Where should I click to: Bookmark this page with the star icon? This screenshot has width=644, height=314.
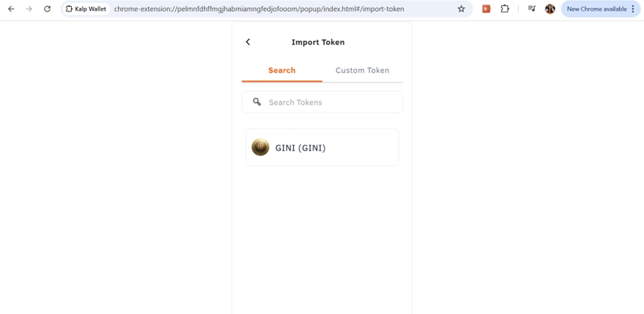461,9
